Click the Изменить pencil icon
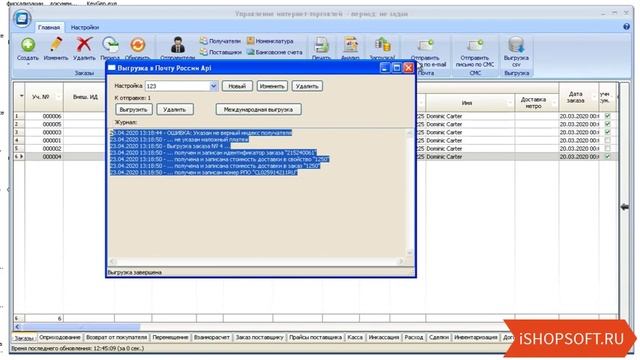 (x=56, y=44)
